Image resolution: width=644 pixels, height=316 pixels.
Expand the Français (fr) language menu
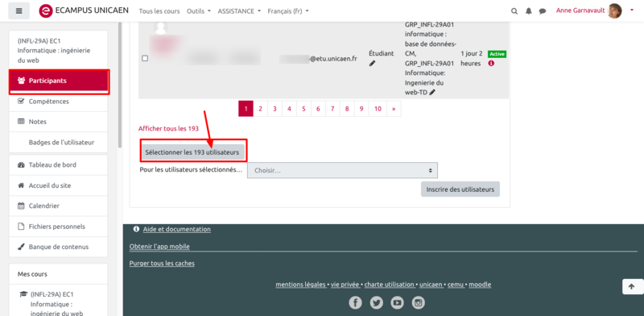288,11
